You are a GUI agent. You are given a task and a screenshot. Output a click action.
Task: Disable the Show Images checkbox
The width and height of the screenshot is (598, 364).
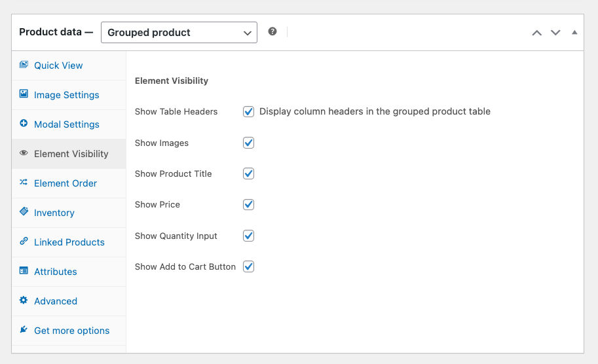coord(248,143)
